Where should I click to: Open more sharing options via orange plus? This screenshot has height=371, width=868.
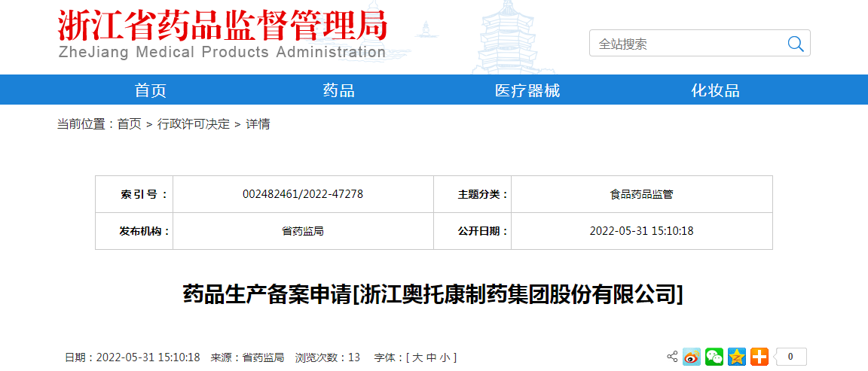(x=759, y=357)
